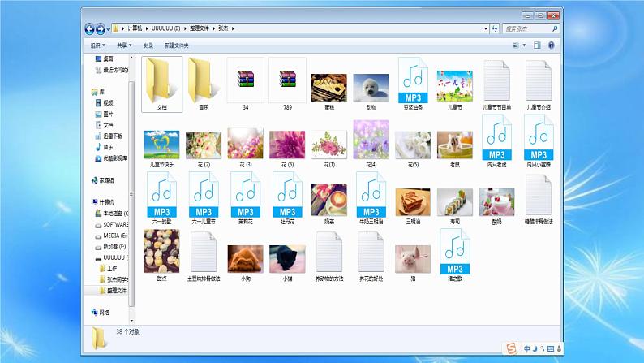Select the 两只小蜜蜂 MP3 file
644x363 pixels.
click(x=539, y=141)
